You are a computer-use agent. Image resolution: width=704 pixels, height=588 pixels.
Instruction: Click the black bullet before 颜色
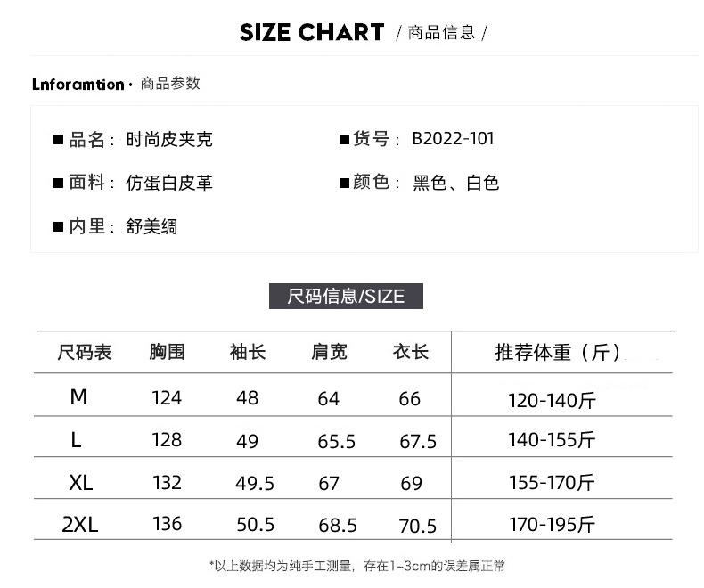click(343, 184)
